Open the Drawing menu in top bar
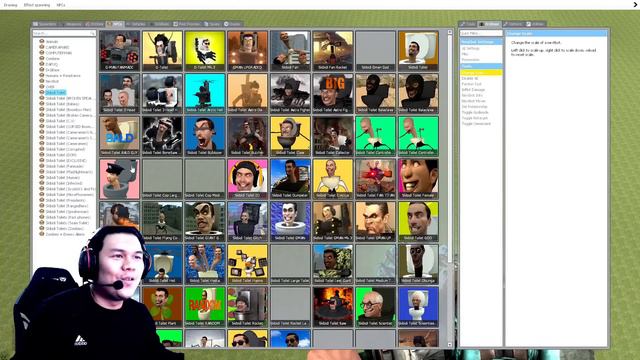The height and width of the screenshot is (360, 640). (10, 5)
